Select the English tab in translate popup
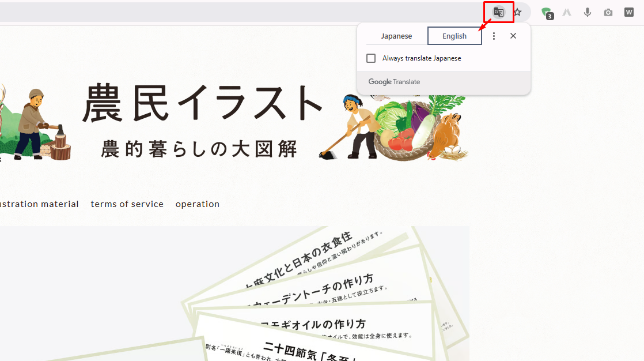 [x=454, y=35]
